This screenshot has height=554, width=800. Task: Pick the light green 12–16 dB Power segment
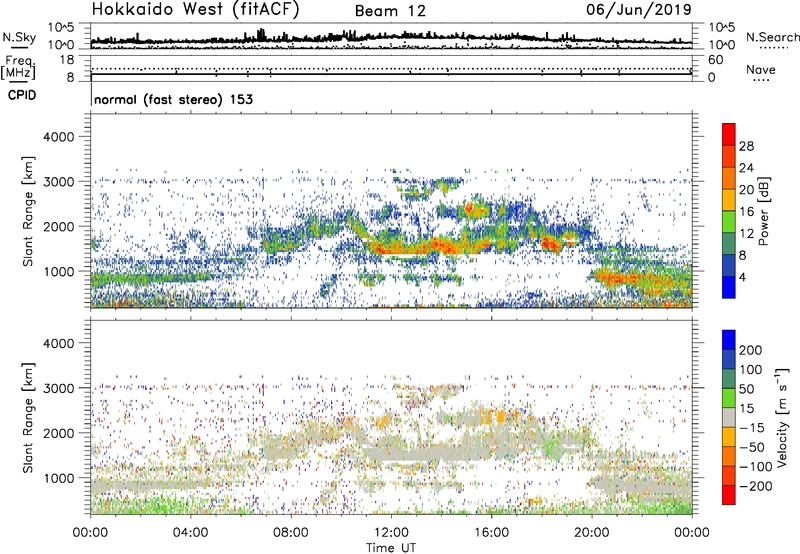pyautogui.click(x=729, y=222)
